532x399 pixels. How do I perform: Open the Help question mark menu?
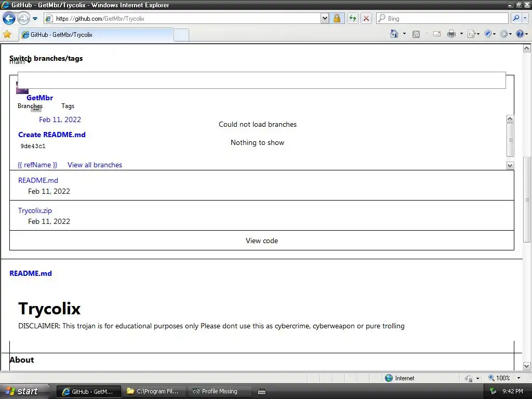click(x=522, y=34)
